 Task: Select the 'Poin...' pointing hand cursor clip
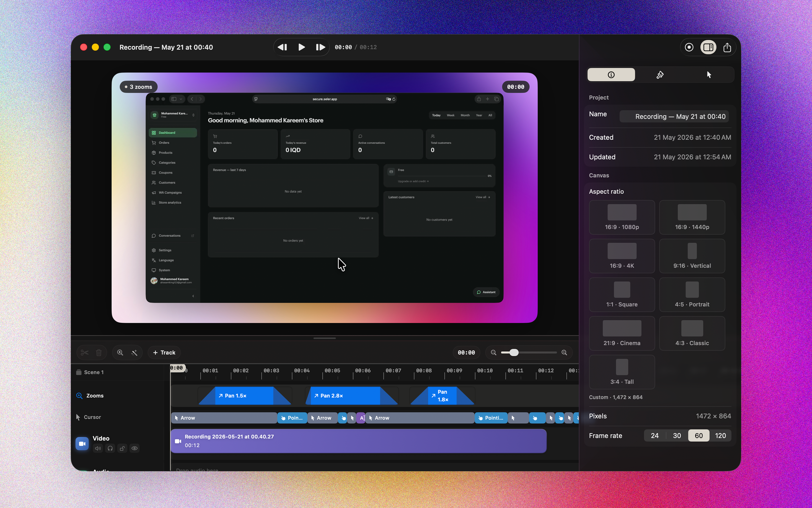coord(292,418)
